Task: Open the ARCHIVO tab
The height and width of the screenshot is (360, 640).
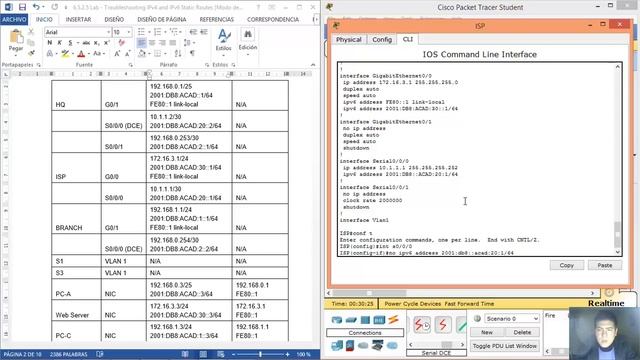Action: pyautogui.click(x=14, y=19)
